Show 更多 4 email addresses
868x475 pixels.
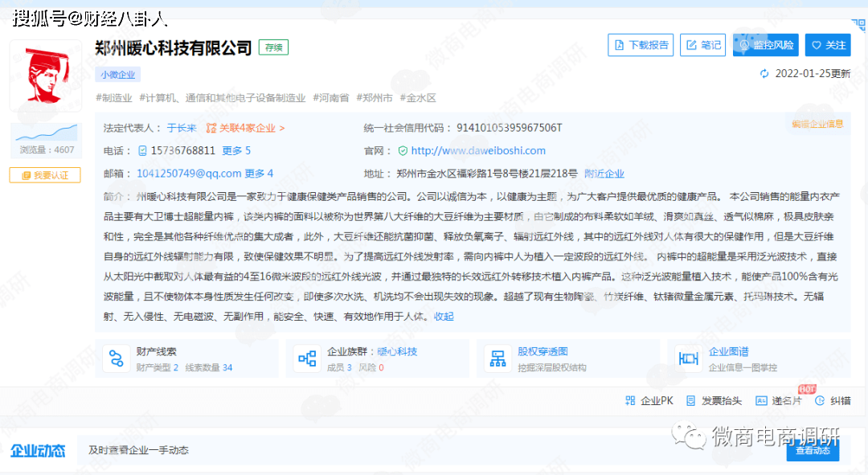coord(259,173)
